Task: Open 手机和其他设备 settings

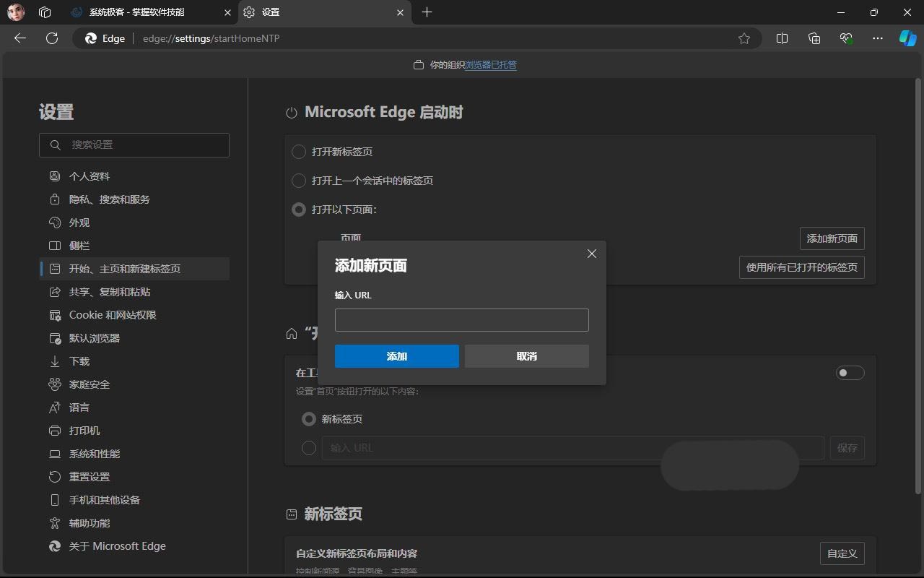Action: [134, 500]
